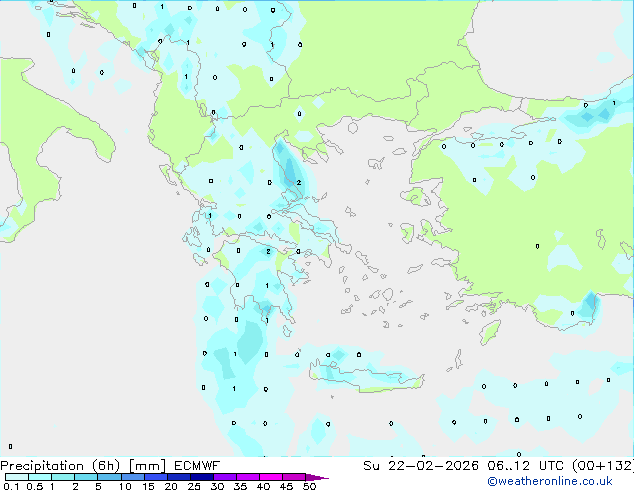Click the legend value '15'
Screen dimensions: 634x490
[148, 486]
